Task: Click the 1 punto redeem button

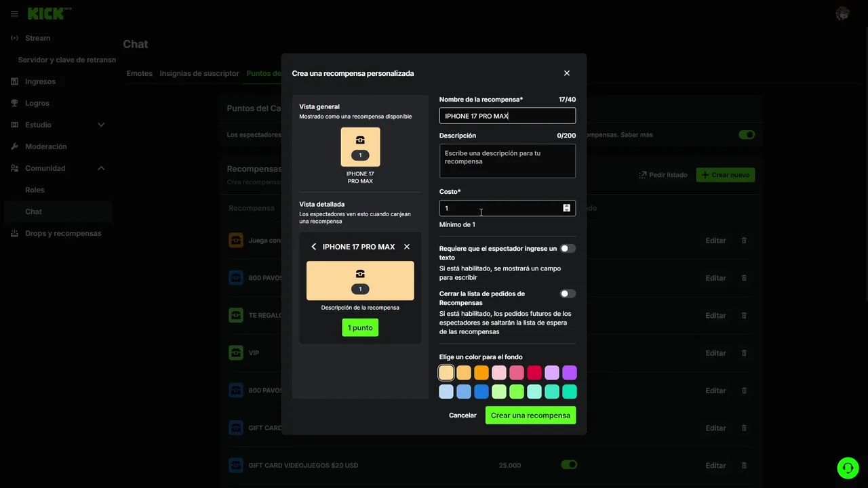Action: (x=360, y=327)
